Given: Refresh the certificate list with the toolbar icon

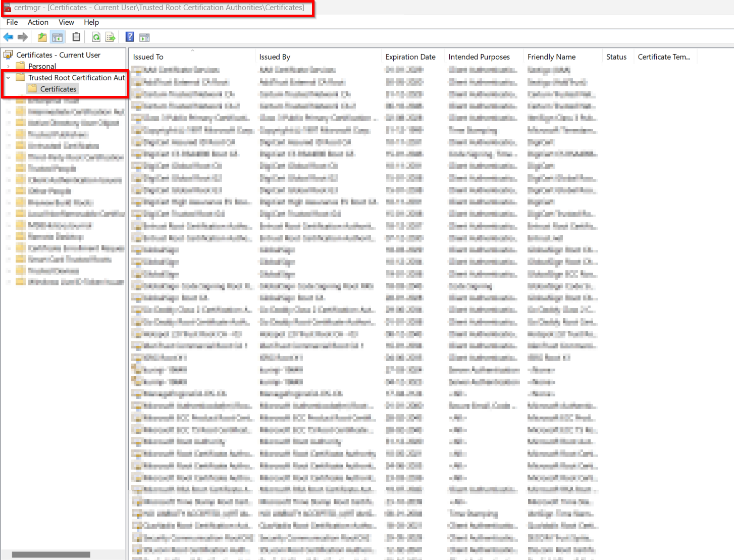Looking at the screenshot, I should tap(96, 37).
